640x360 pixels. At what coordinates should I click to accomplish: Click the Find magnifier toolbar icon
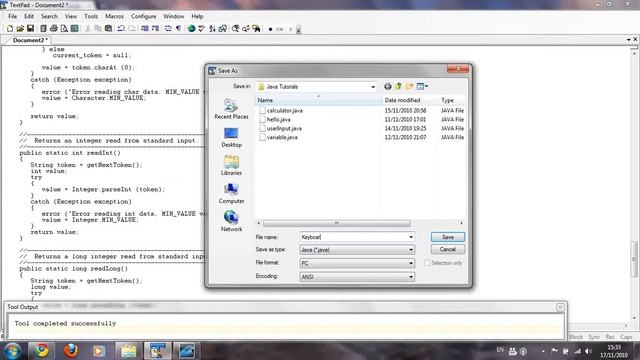236,29
